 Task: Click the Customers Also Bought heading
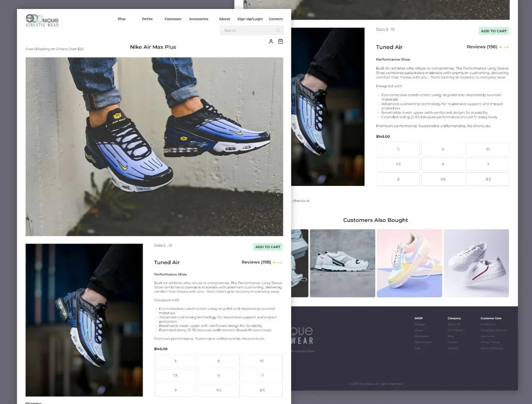(375, 220)
